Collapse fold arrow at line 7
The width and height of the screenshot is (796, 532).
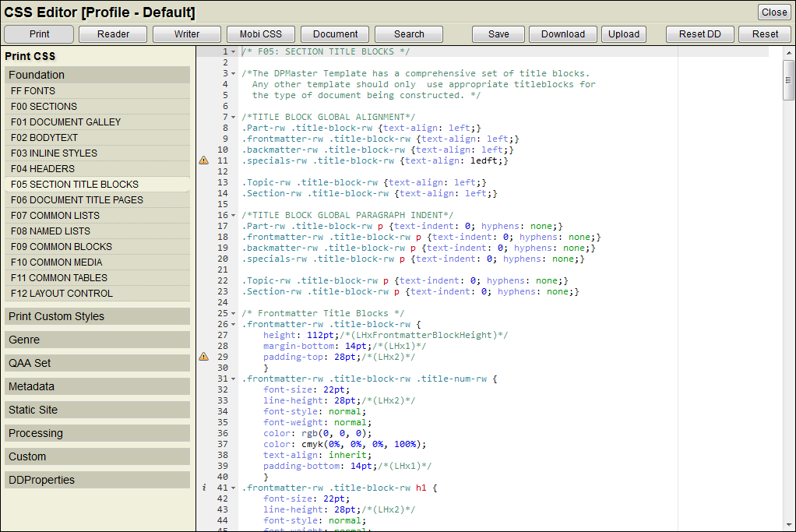(x=234, y=118)
